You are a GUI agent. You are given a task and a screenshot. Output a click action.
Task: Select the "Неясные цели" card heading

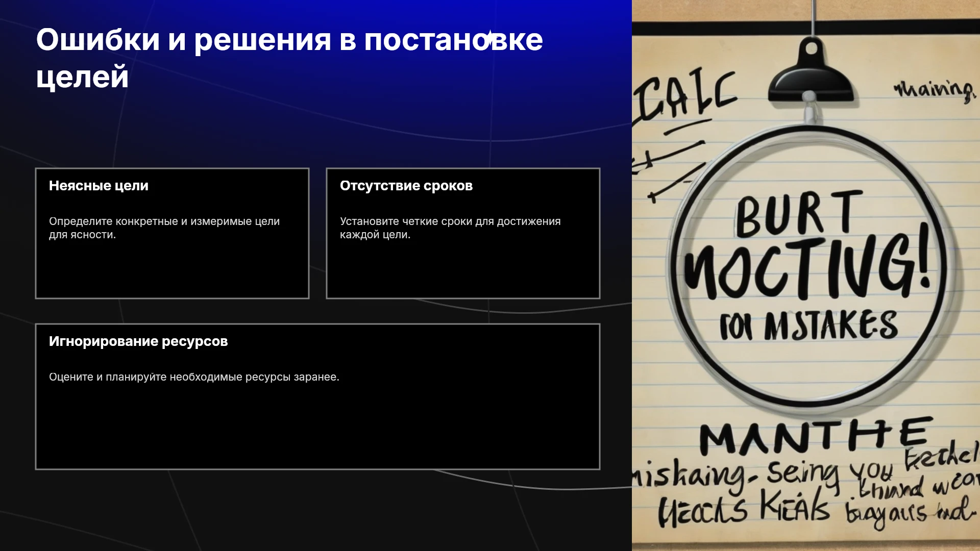pos(99,186)
